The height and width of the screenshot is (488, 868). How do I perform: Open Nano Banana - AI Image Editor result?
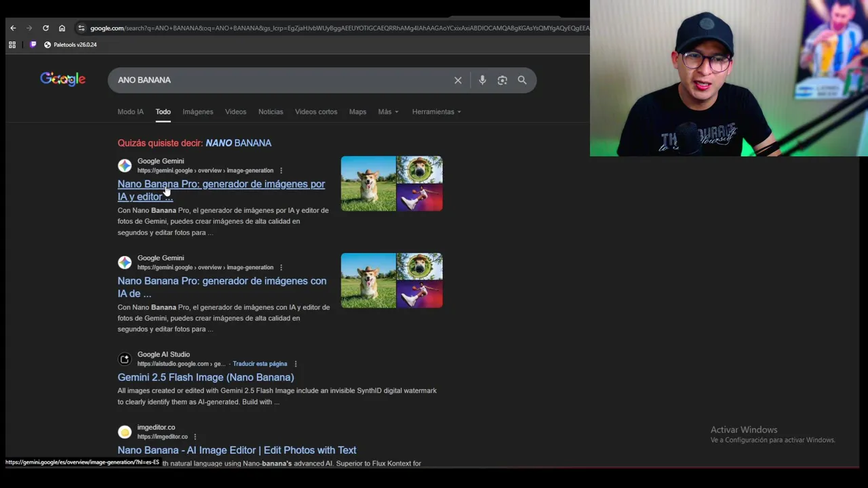coord(237,450)
